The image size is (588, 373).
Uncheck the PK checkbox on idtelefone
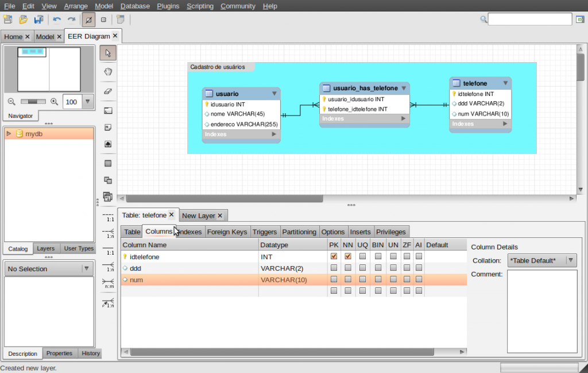(x=334, y=257)
